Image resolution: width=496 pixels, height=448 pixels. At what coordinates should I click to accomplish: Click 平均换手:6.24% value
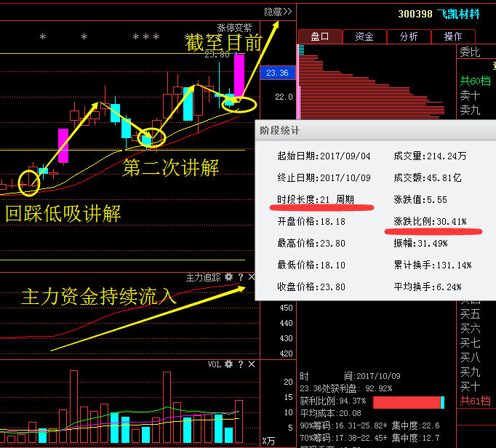click(x=428, y=287)
